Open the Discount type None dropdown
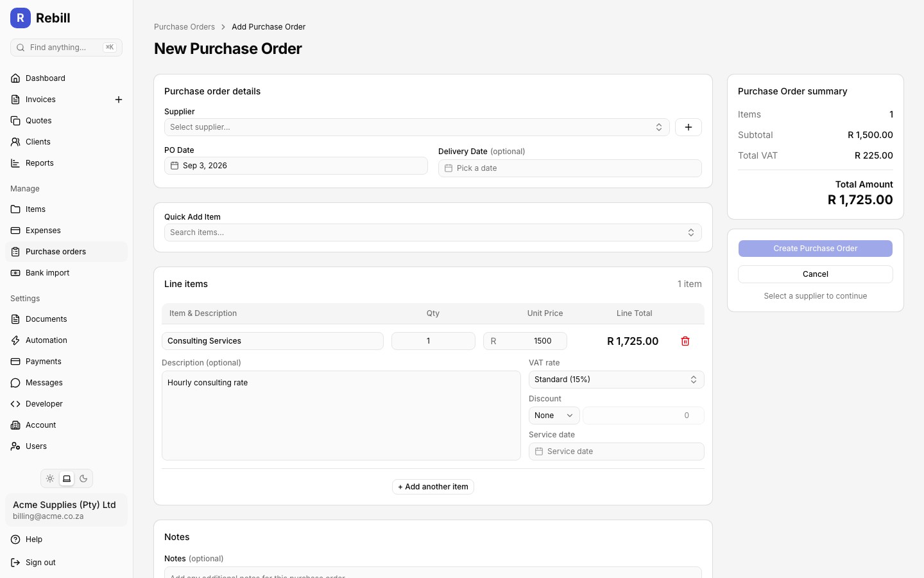This screenshot has height=578, width=924. tap(554, 416)
